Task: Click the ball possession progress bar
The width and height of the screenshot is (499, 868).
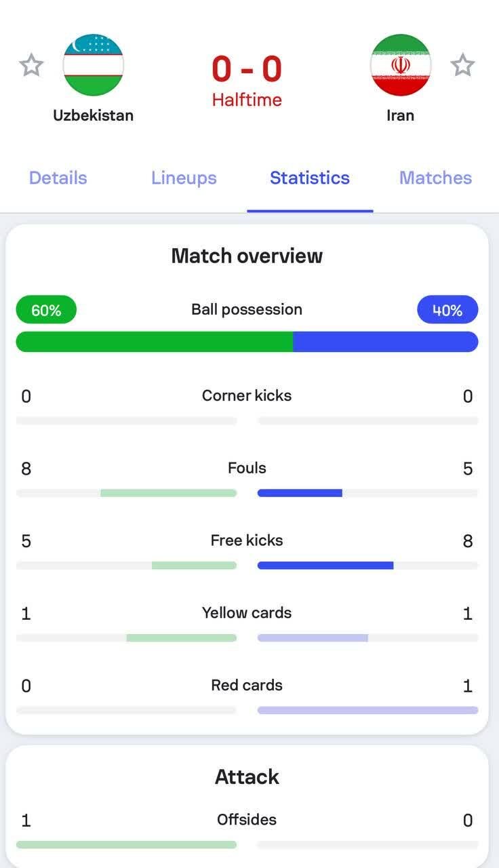Action: pos(247,342)
